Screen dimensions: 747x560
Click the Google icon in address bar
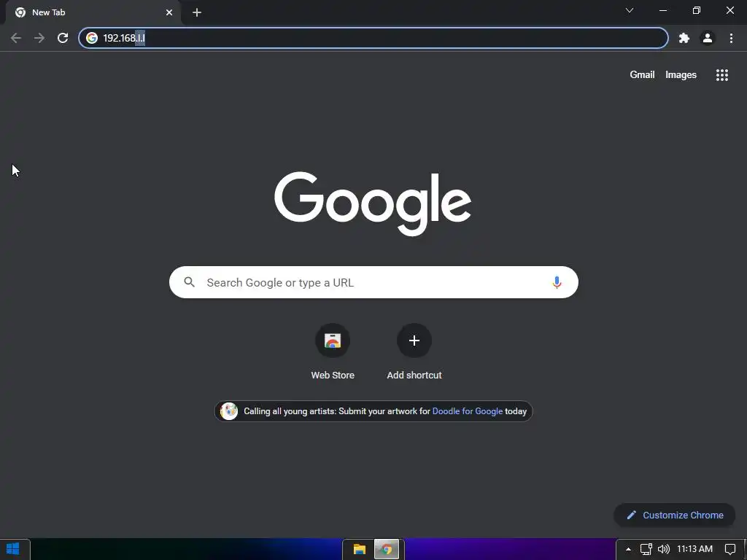92,38
